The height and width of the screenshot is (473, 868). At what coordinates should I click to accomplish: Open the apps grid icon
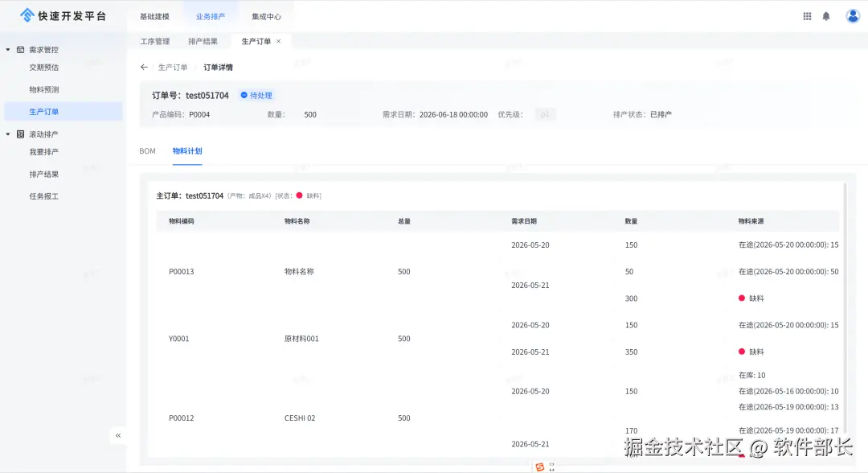807,17
